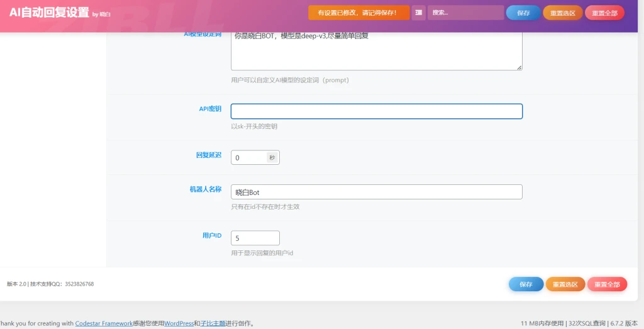Click inside the AI model prompt textarea

376,50
